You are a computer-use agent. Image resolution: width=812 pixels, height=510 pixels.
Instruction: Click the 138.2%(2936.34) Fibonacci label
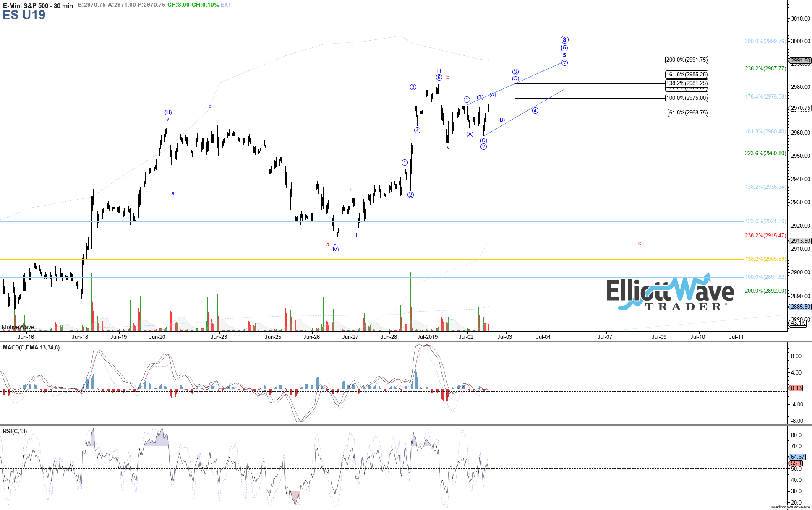coord(765,187)
